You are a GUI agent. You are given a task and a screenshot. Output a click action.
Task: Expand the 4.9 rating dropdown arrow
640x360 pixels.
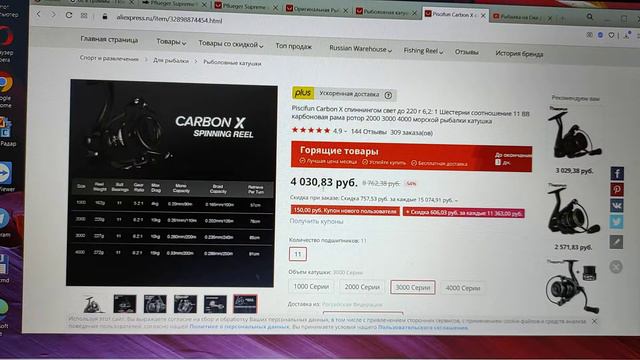click(346, 131)
